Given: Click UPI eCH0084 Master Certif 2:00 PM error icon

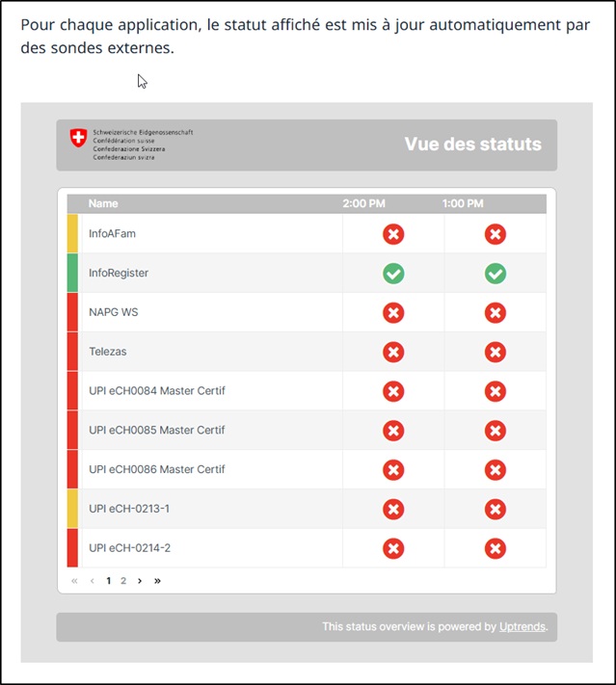Looking at the screenshot, I should [x=393, y=391].
